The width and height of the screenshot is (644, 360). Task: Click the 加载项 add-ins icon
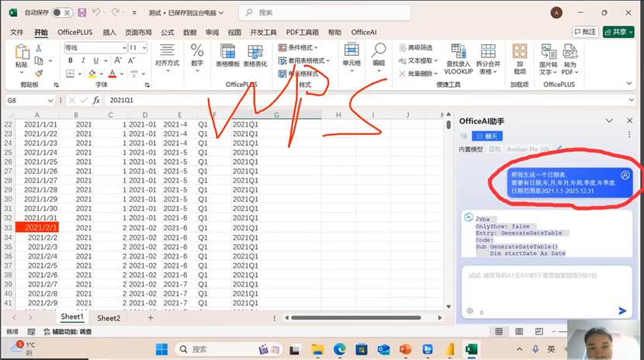[520, 52]
